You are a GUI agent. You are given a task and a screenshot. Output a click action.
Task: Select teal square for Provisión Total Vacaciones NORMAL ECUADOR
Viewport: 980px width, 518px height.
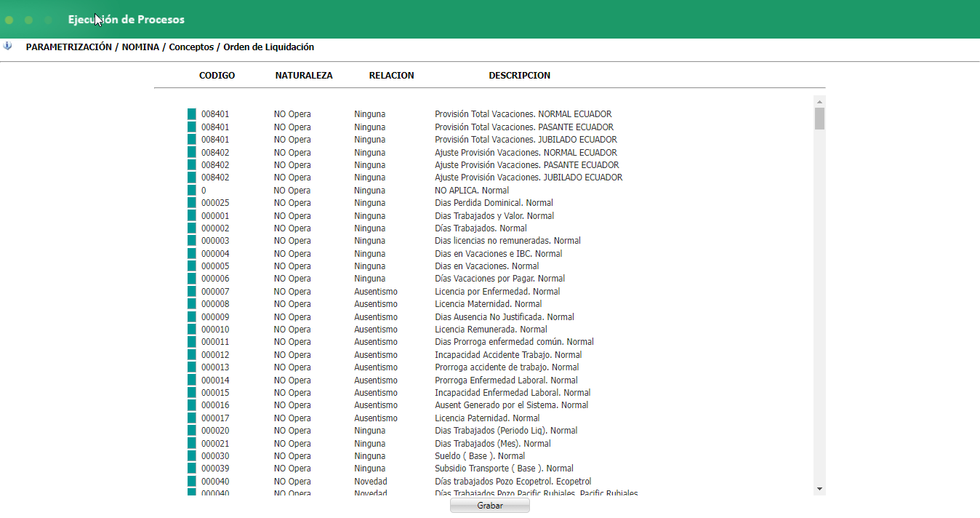coord(192,114)
